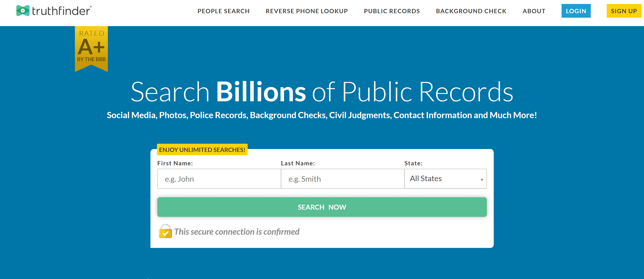Click the Last Name input field
The width and height of the screenshot is (644, 279).
coord(342,179)
